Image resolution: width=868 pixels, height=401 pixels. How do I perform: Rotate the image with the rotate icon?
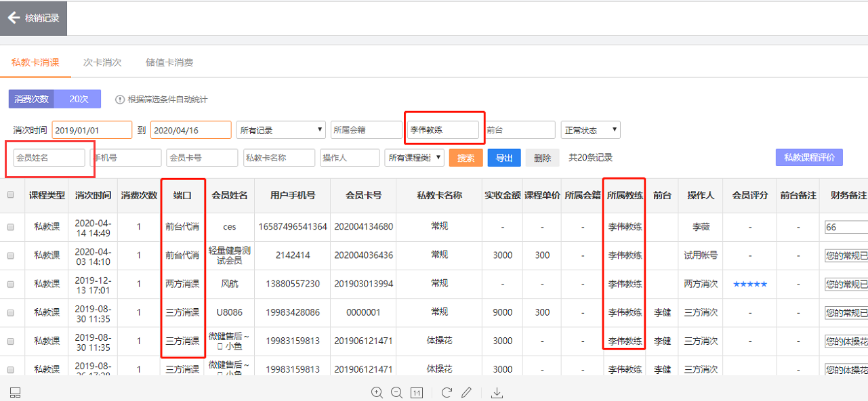tap(447, 392)
